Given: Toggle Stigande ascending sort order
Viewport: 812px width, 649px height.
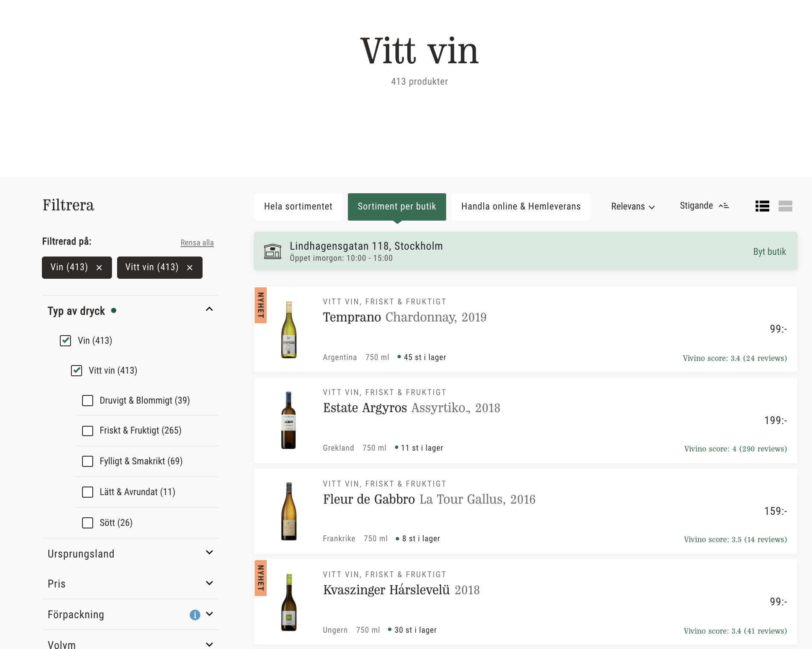Looking at the screenshot, I should click(x=704, y=206).
